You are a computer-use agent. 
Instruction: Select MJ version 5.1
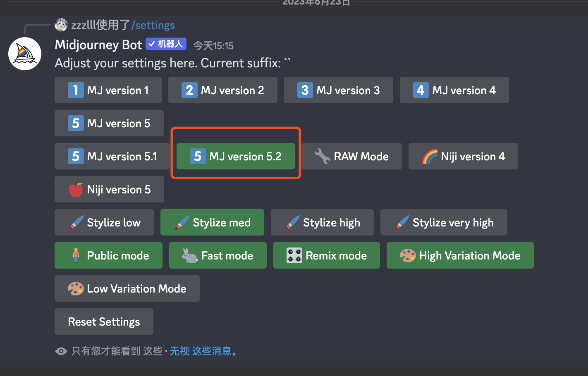(112, 156)
